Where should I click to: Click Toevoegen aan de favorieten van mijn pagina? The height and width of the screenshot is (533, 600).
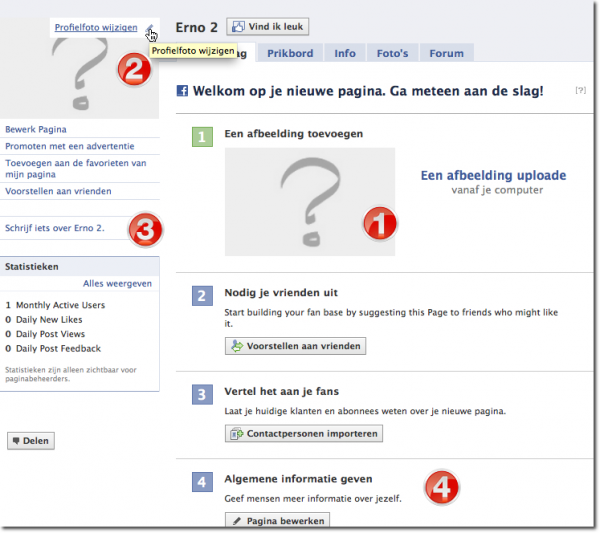tap(76, 169)
